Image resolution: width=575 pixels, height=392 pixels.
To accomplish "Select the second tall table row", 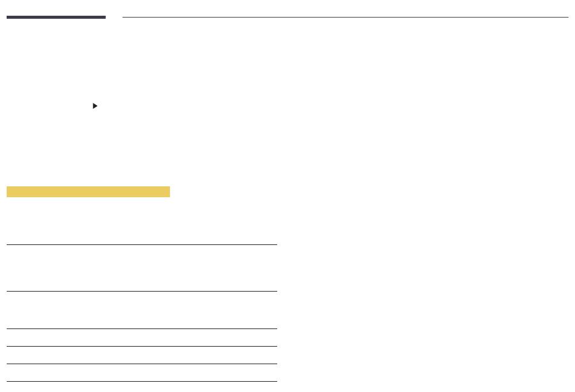I will coord(142,310).
